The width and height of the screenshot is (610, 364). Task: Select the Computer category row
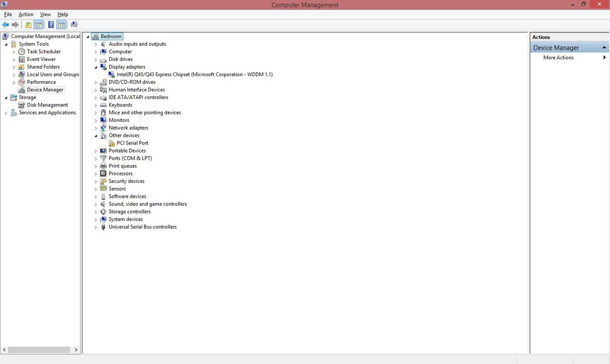[120, 51]
